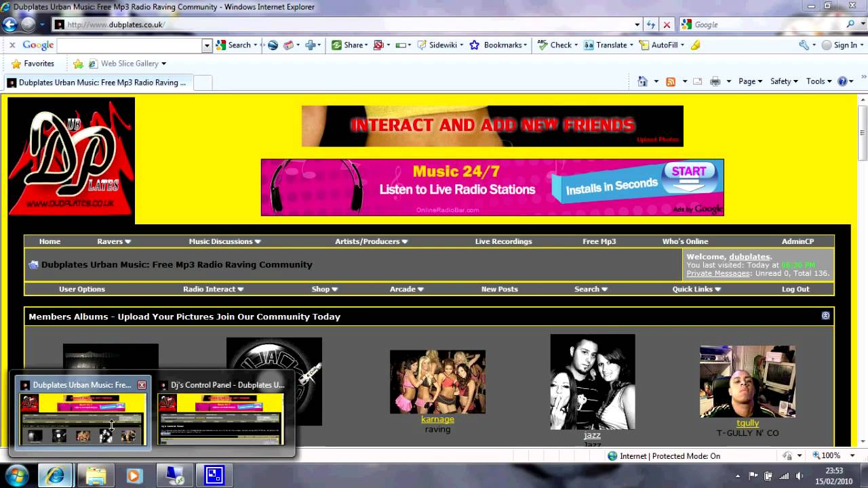
Task: Click the Who's Online link
Action: point(685,241)
